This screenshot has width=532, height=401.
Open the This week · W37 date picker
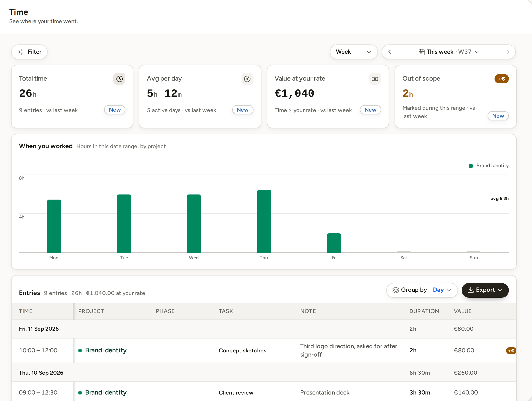point(448,52)
